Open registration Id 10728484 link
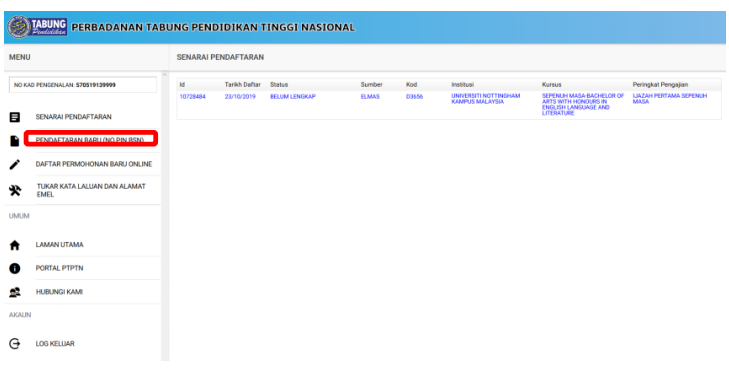This screenshot has height=383, width=729. point(192,97)
